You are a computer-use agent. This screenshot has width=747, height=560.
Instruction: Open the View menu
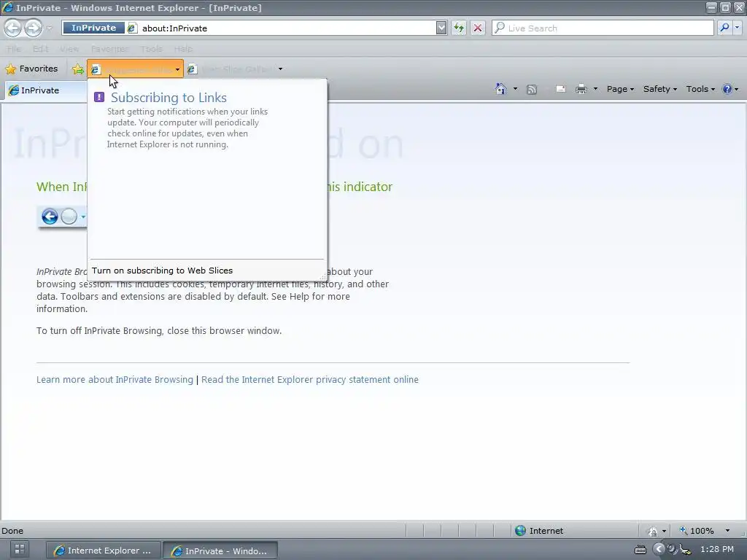69,49
